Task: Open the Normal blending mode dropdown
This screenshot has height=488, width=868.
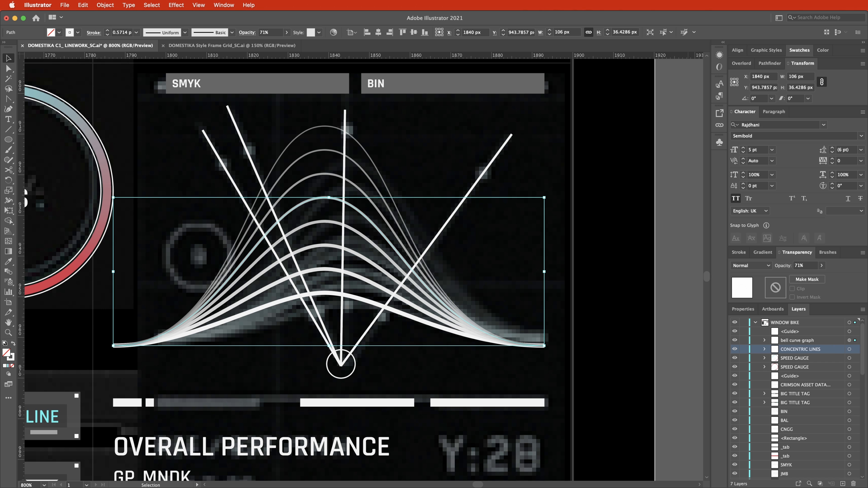Action: click(x=751, y=265)
